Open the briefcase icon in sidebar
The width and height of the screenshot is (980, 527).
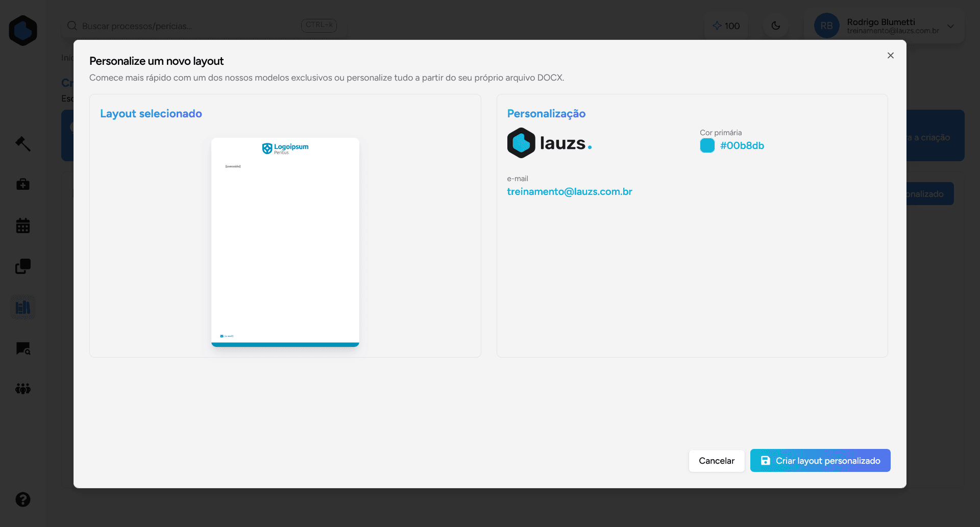(x=23, y=184)
